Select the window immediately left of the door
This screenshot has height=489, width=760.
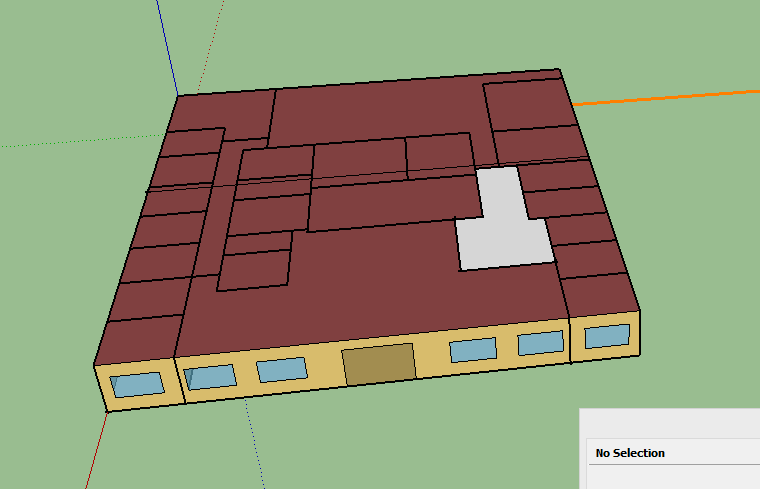[282, 370]
